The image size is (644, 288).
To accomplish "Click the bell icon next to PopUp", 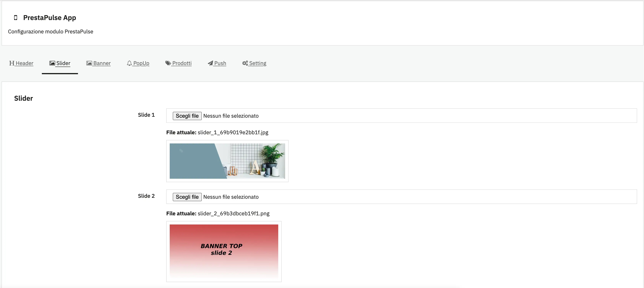I will pos(129,63).
